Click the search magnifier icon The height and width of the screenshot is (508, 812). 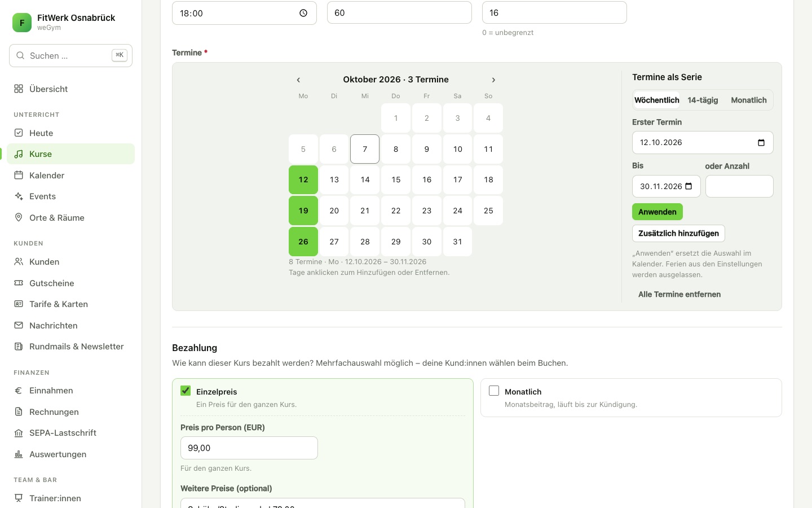[x=20, y=55]
